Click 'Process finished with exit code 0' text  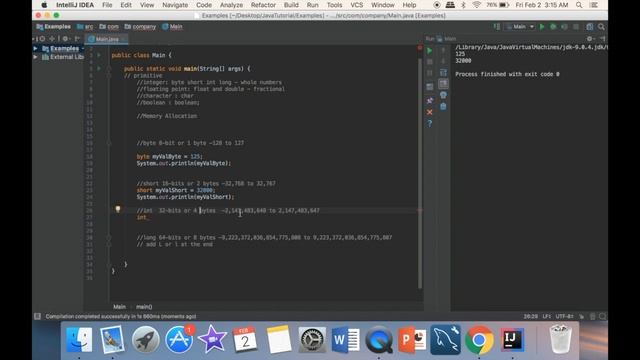point(507,74)
